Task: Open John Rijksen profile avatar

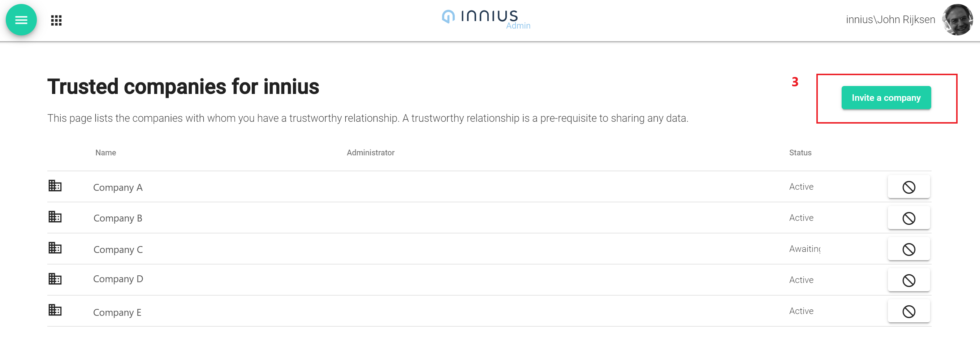Action: point(957,20)
